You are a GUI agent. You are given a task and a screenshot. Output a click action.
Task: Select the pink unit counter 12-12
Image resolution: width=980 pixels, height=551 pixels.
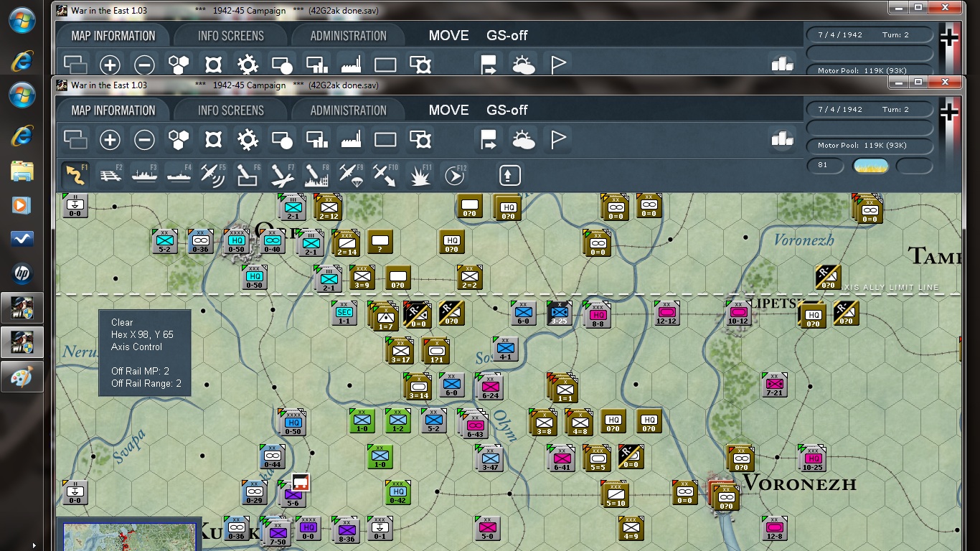pyautogui.click(x=666, y=314)
